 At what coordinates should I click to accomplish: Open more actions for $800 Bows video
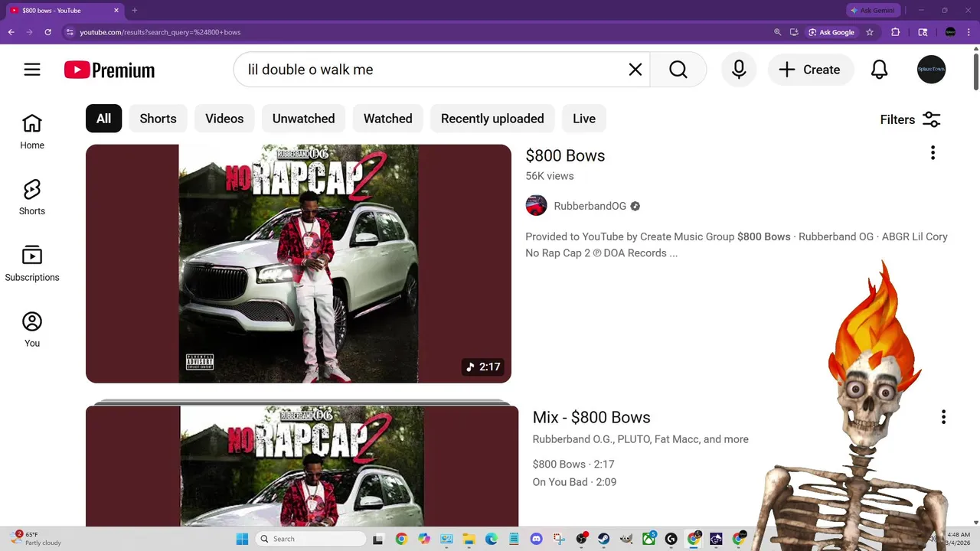pyautogui.click(x=933, y=153)
